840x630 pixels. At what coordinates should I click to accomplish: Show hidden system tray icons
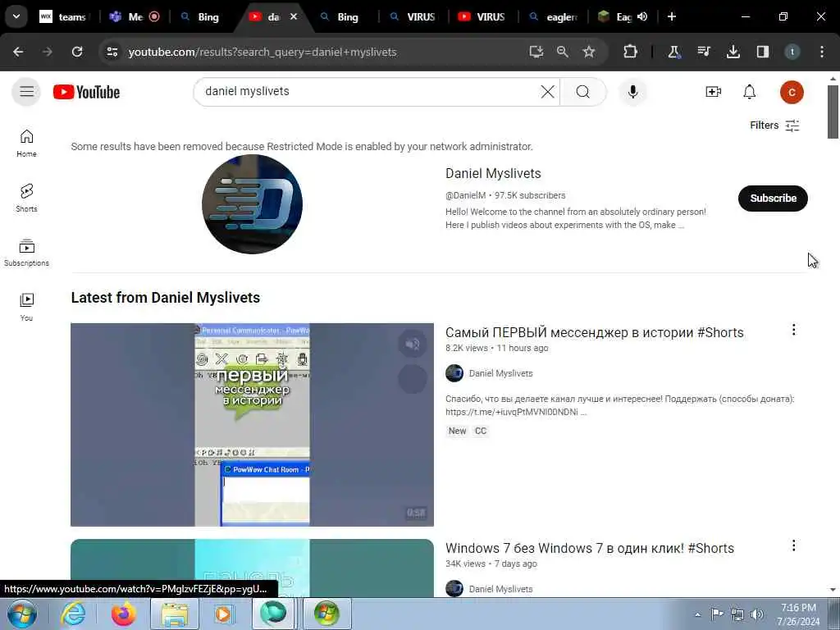click(697, 614)
